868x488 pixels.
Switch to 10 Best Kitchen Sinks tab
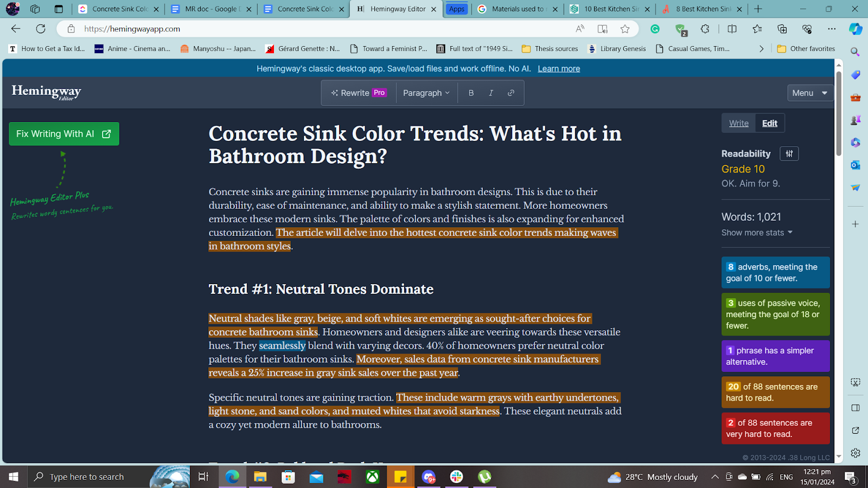point(611,9)
